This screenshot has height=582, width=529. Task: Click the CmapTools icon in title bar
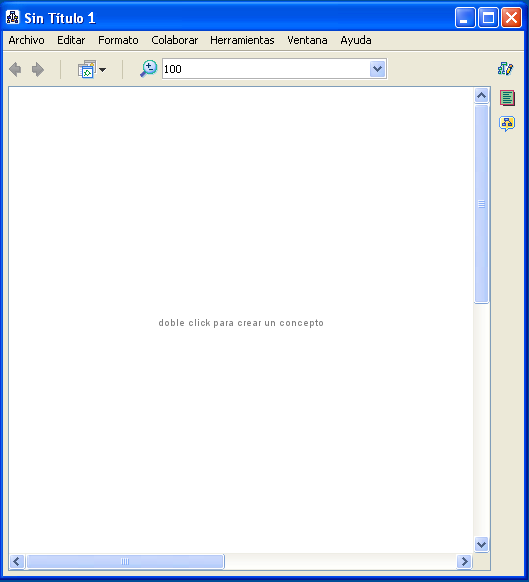[13, 17]
